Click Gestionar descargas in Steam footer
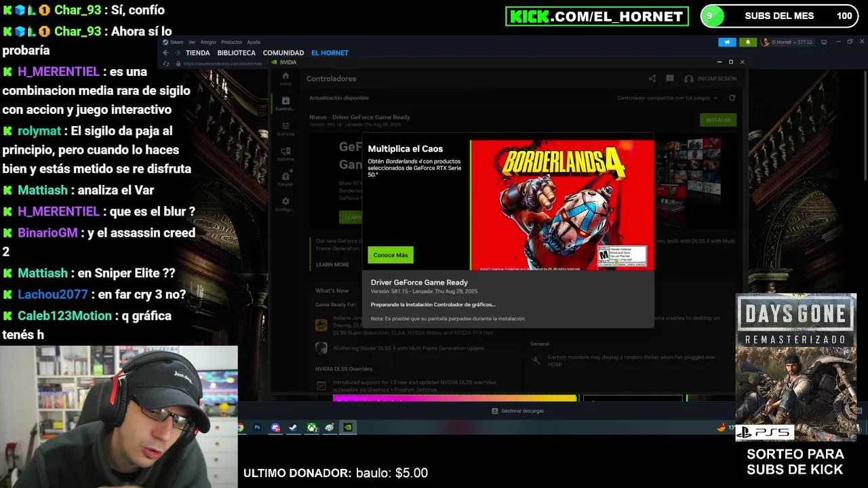 pos(517,411)
